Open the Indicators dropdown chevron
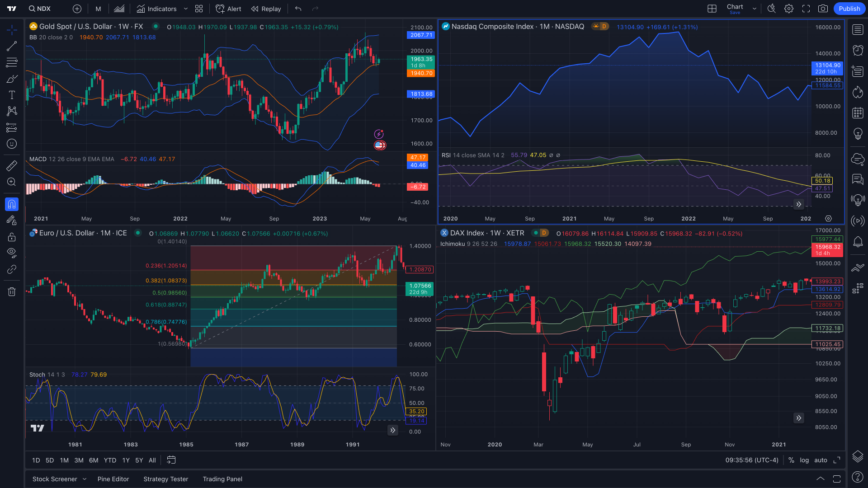The width and height of the screenshot is (868, 488). [x=185, y=9]
